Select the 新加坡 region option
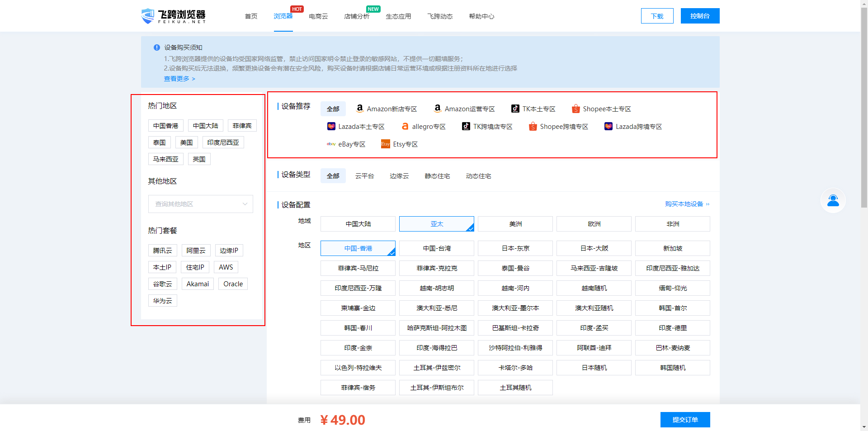This screenshot has width=868, height=431. pos(673,248)
